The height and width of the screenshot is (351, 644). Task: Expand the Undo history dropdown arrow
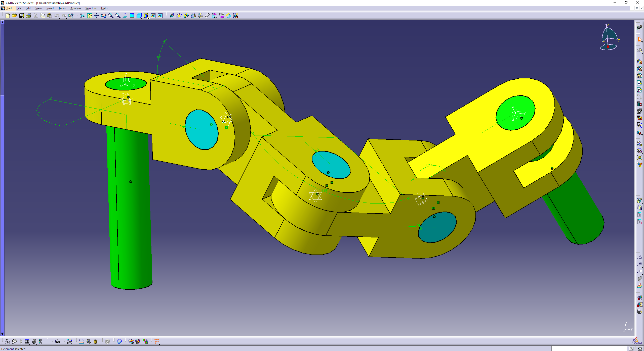pyautogui.click(x=59, y=18)
